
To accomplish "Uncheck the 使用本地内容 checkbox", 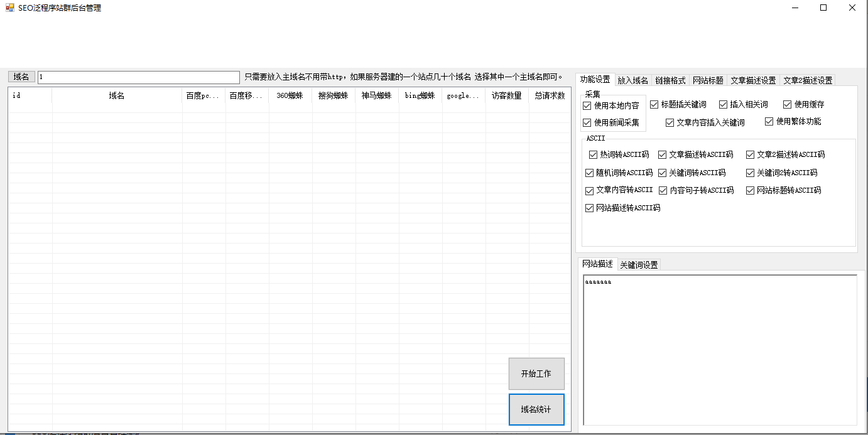I will pyautogui.click(x=587, y=105).
